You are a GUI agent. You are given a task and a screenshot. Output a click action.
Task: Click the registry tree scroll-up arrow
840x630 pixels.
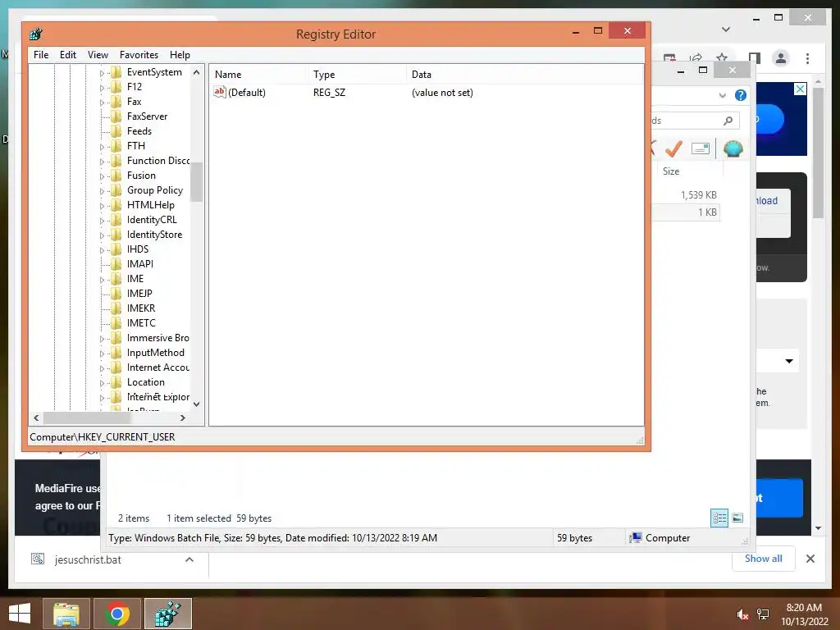coord(197,72)
